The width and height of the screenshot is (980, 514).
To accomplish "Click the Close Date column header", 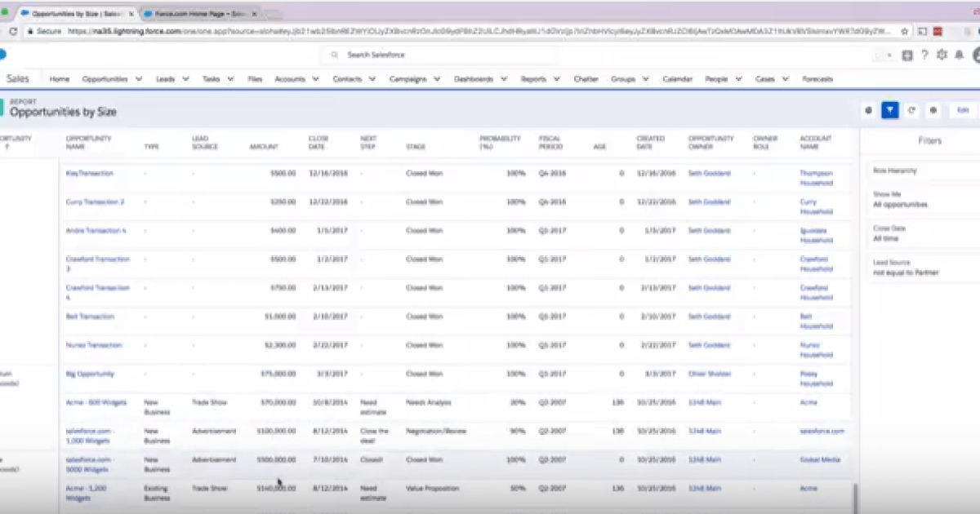I will pos(318,143).
